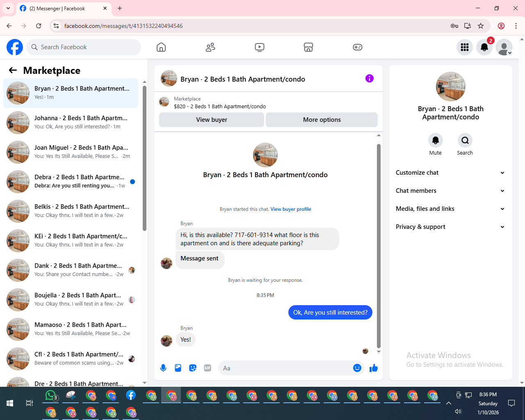Click the listing thumbnail in chat center

click(x=265, y=155)
